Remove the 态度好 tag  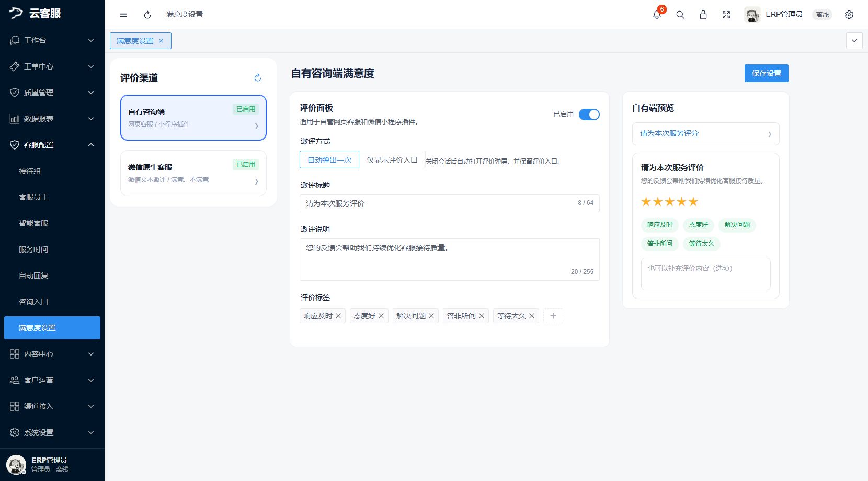coord(381,316)
